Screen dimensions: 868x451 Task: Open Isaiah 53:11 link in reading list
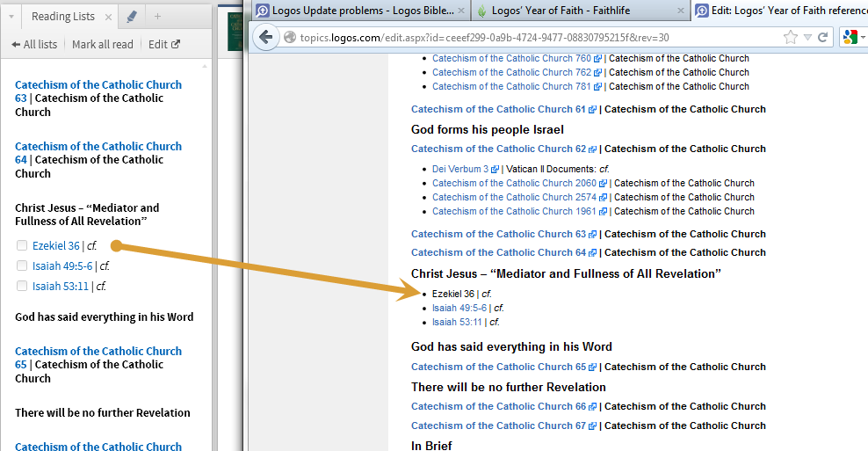61,286
